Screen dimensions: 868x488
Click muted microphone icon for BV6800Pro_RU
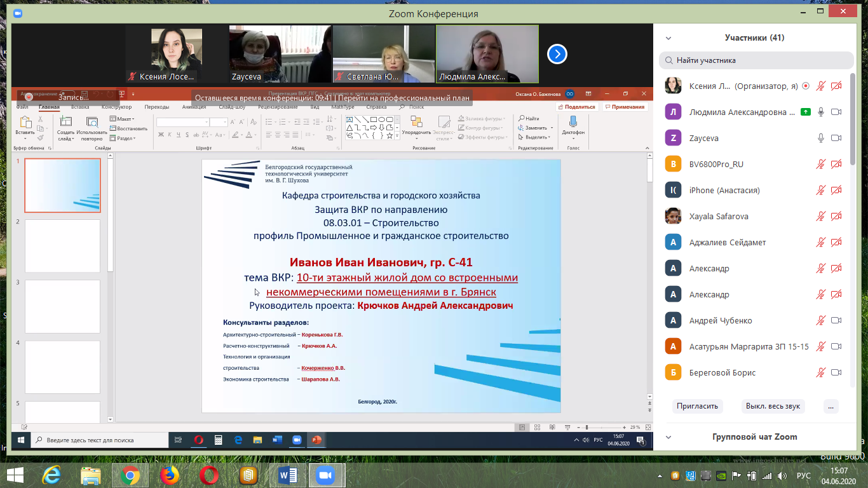pyautogui.click(x=821, y=164)
